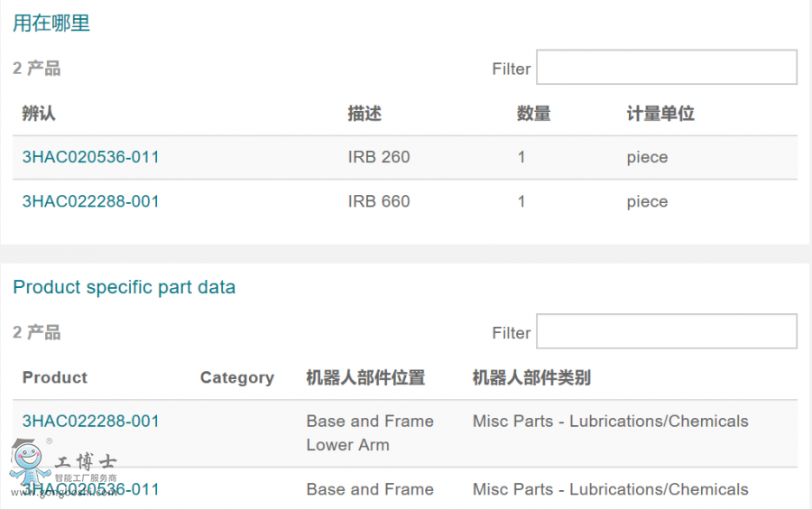Open the 3HAC020536-011 link in the IRB 260 row

tap(90, 157)
